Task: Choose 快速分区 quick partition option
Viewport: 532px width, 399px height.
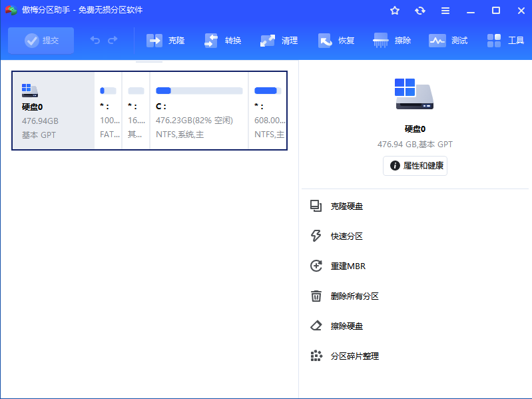Action: [x=347, y=236]
